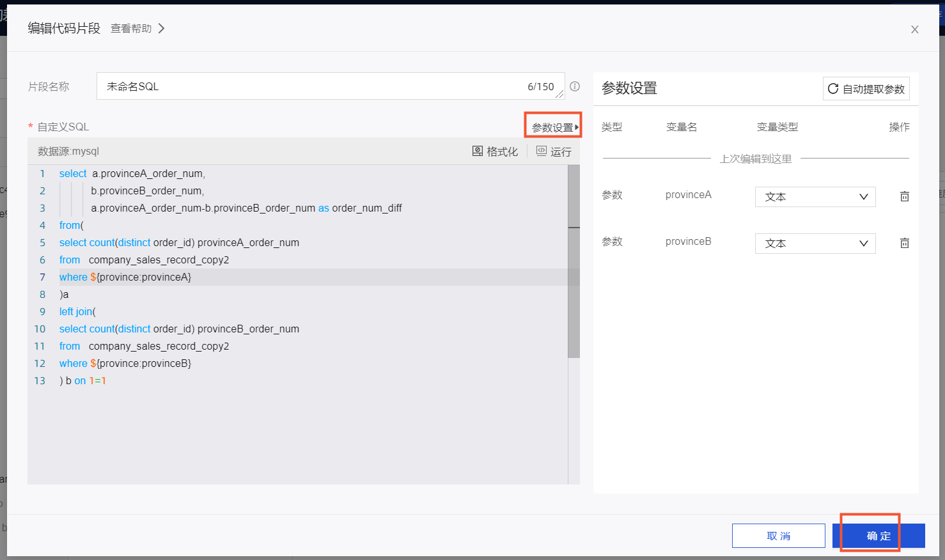Click line 8 ')a'
Screen dimensions: 945x560
pos(64,294)
